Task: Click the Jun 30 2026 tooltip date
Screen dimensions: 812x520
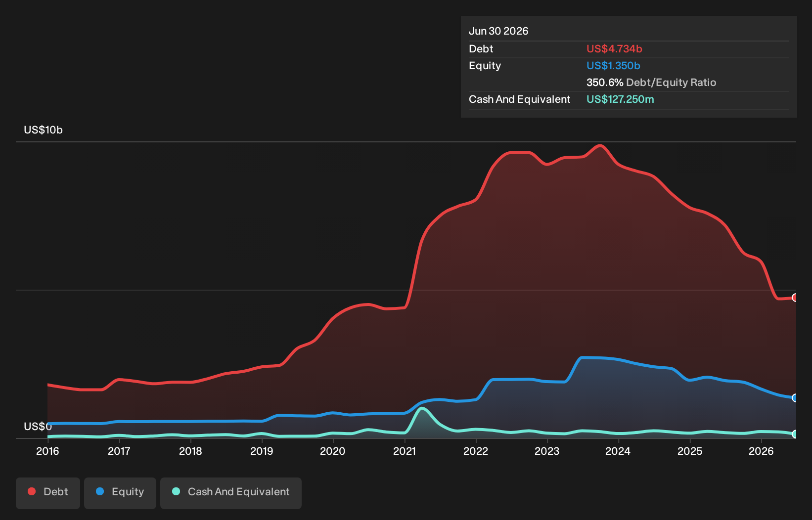Action: click(x=498, y=31)
